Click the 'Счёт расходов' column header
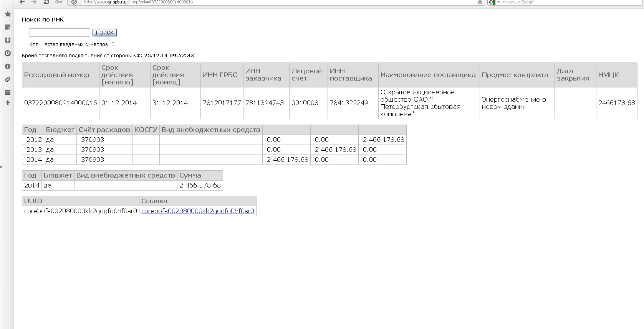Viewport: 644px width, 329px height. (104, 130)
